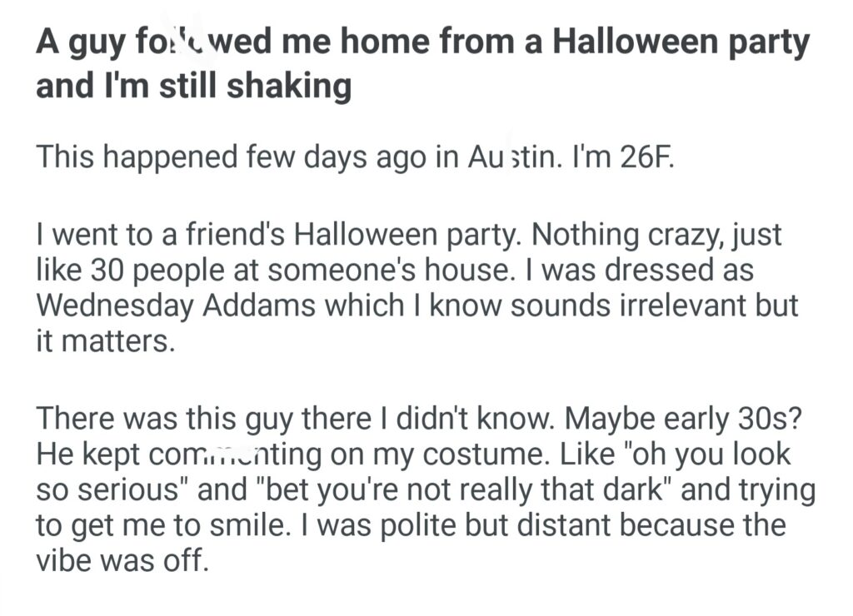Screen dimensions: 853x616
Task: Click the phrase "it matters."
Action: [x=106, y=340]
